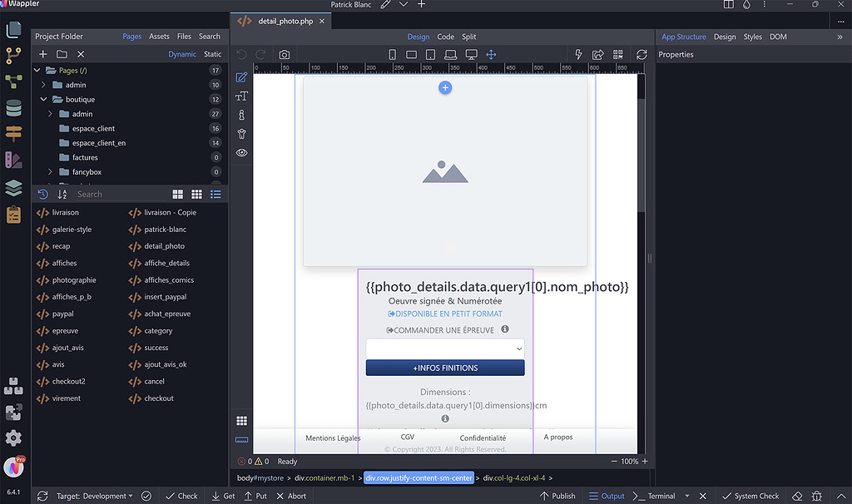Refresh the design view
Viewport: 852px width, 504px height.
641,54
